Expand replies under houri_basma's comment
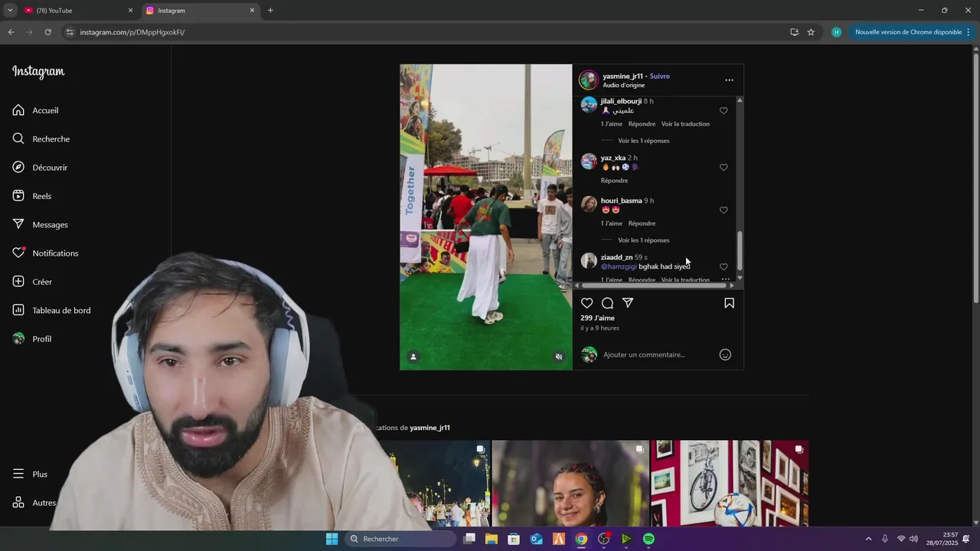Screen dimensions: 980x551 tap(644, 240)
